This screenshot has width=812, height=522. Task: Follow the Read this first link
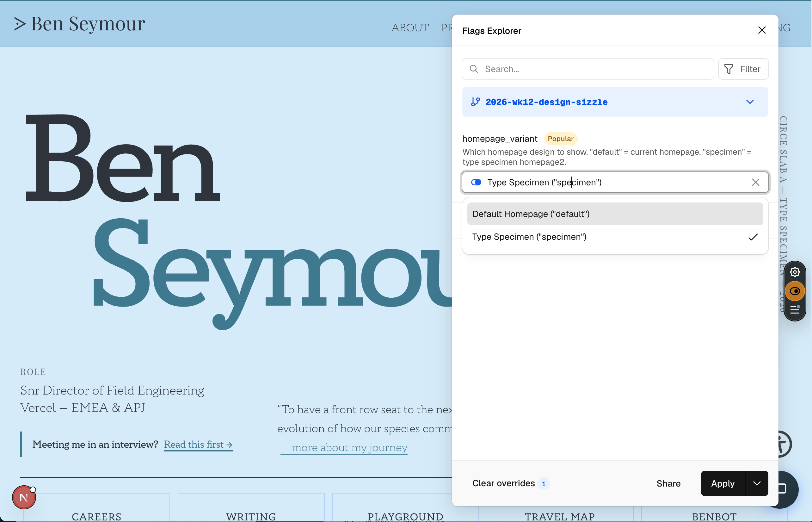(198, 444)
